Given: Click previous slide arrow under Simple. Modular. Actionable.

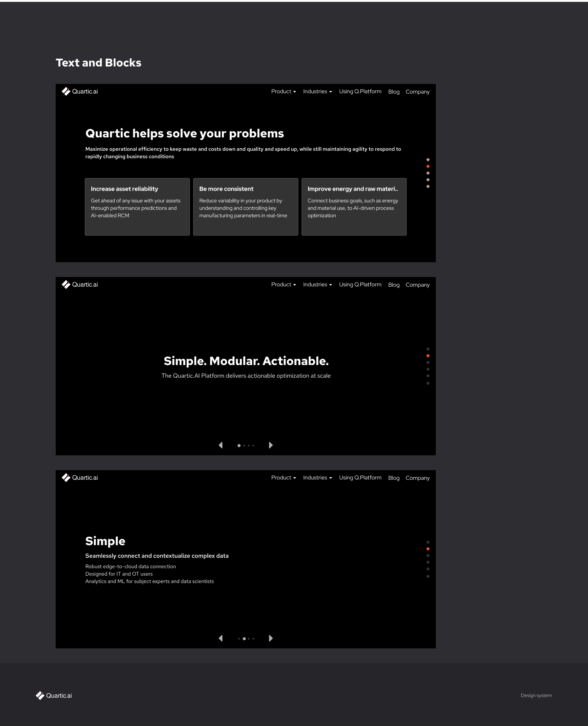Looking at the screenshot, I should [220, 445].
